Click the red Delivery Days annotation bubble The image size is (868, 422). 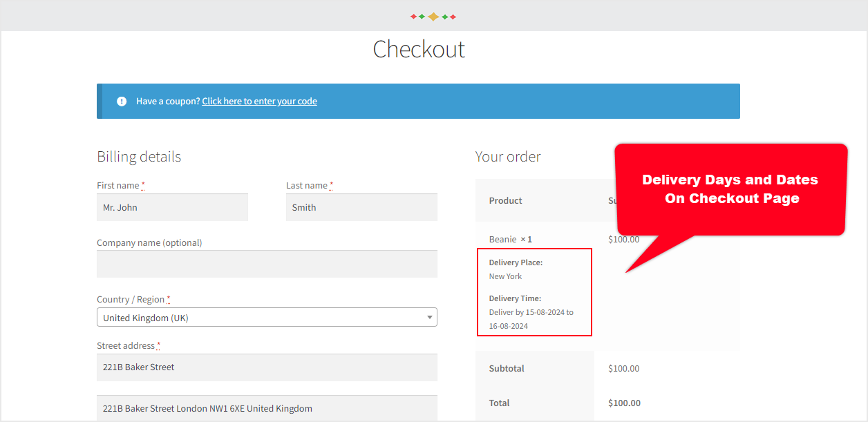tap(730, 189)
